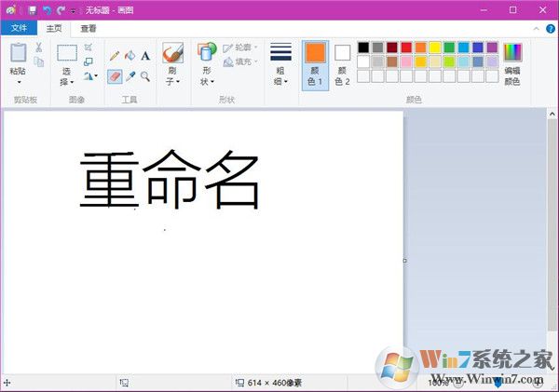Click the Copy icon
Viewport: 559px width, 392px height.
[x=39, y=61]
